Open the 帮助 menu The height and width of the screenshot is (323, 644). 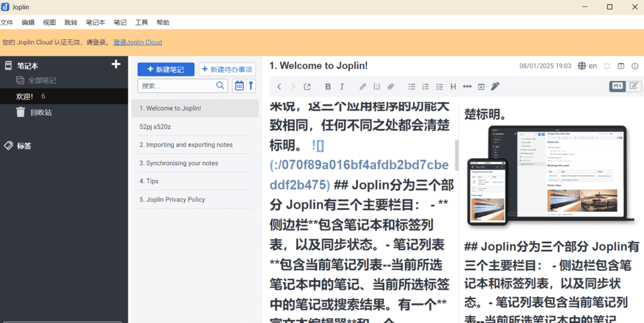pos(163,23)
